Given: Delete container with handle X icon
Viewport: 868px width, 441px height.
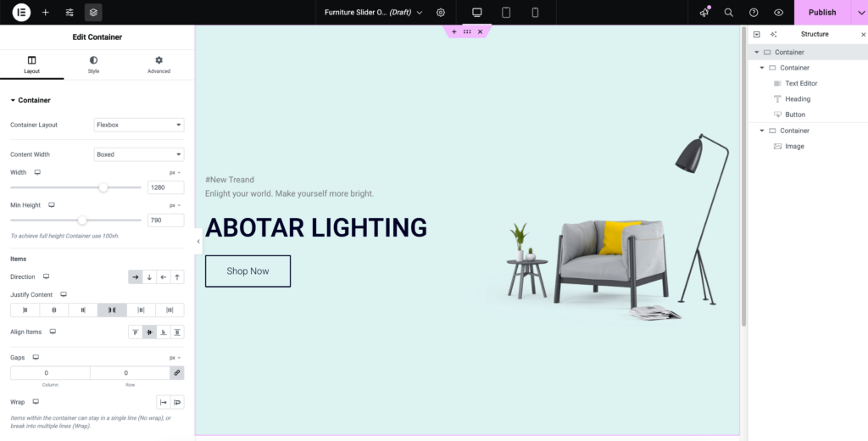Looking at the screenshot, I should click(x=480, y=31).
